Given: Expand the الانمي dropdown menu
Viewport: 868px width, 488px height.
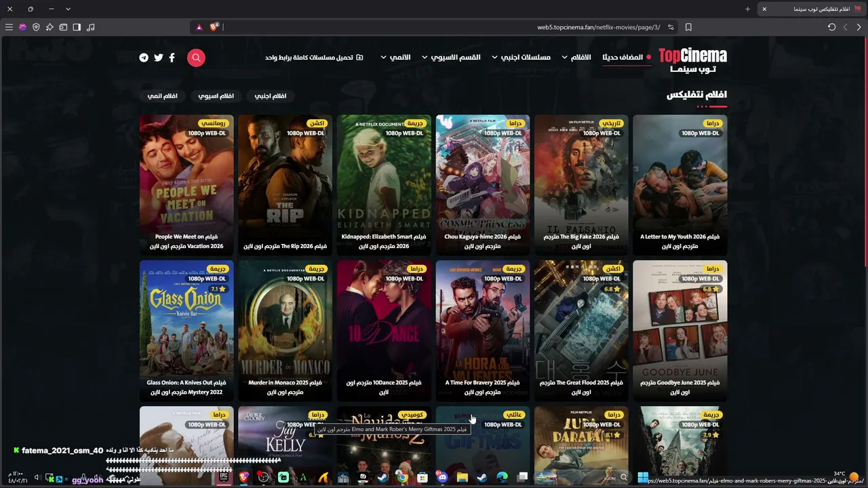Looking at the screenshot, I should coord(395,58).
